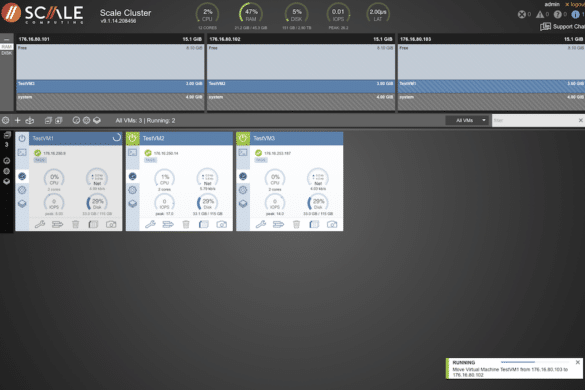Click the trash delete icon on TestVM3
This screenshot has height=390, width=585.
pos(296,224)
